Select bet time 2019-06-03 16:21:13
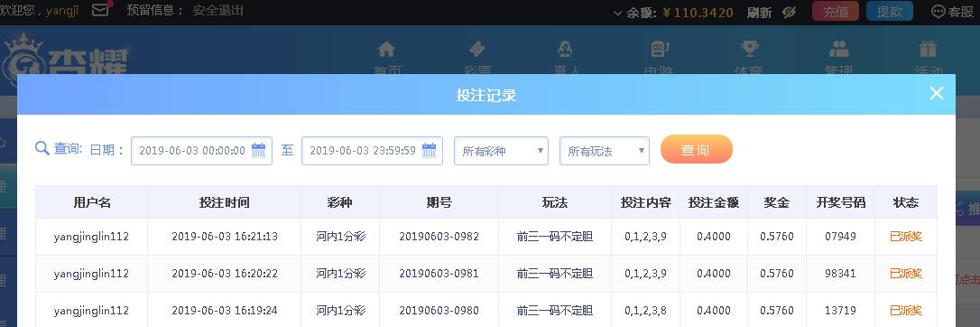The image size is (980, 327). (x=225, y=237)
